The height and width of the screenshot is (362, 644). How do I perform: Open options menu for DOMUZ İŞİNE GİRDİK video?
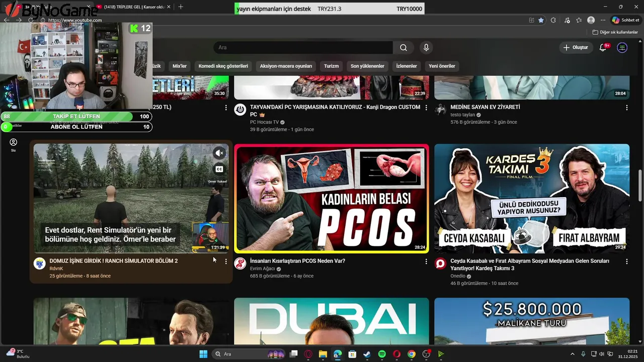(226, 261)
